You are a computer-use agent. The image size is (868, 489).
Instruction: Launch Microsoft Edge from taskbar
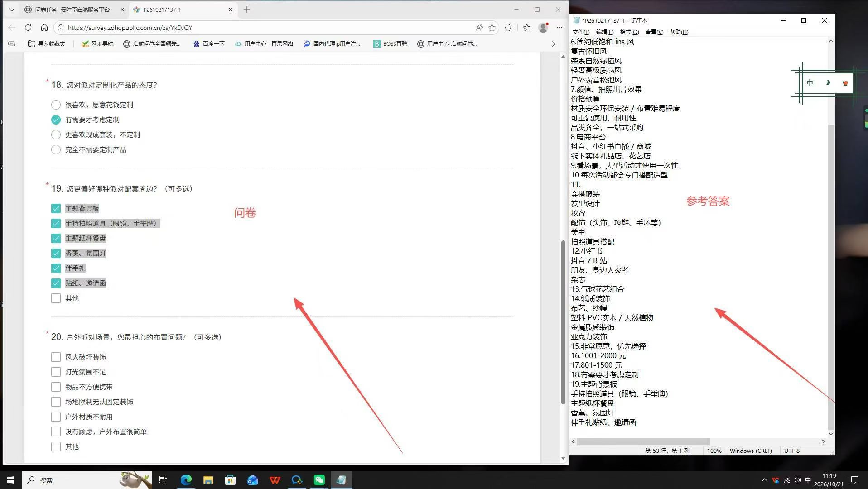[186, 480]
